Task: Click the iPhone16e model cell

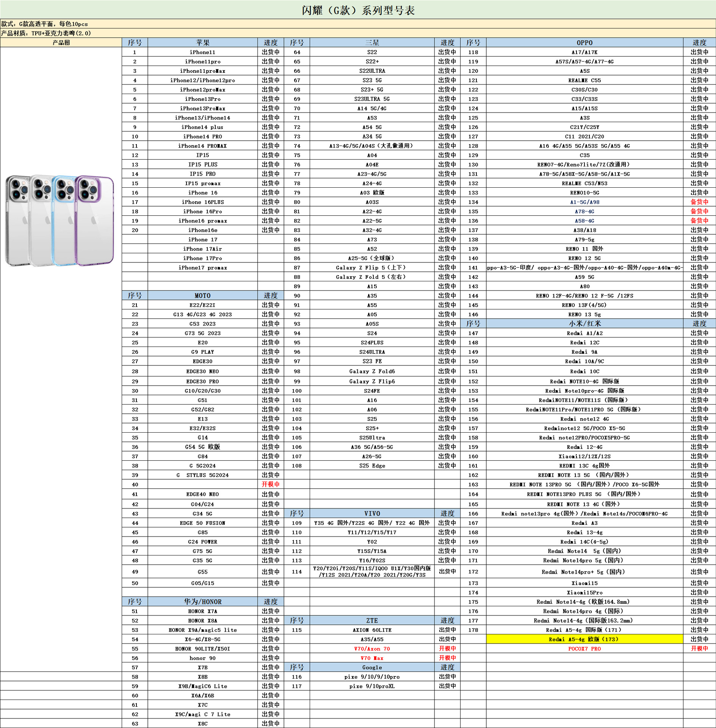Action: (203, 230)
